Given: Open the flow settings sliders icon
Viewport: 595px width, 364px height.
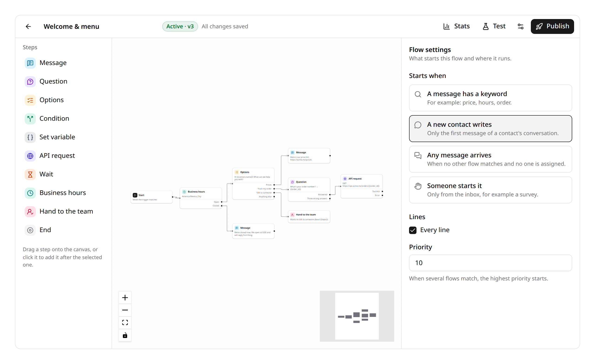Looking at the screenshot, I should pyautogui.click(x=520, y=26).
